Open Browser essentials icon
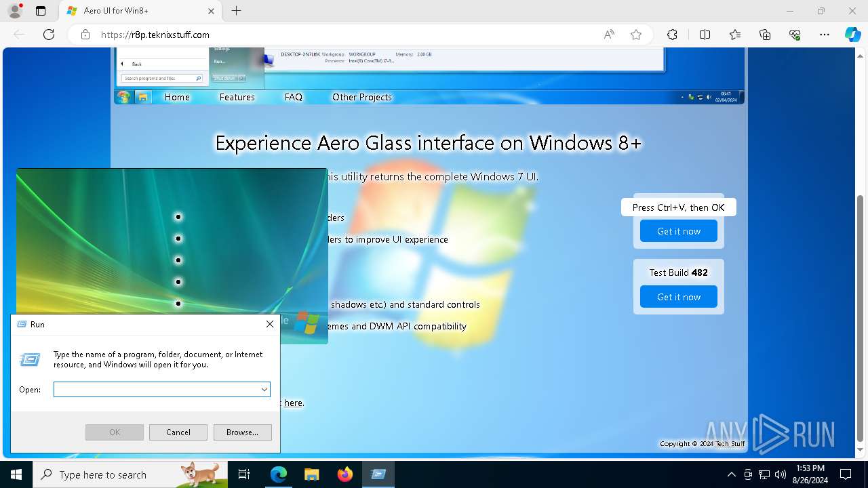 pos(795,35)
